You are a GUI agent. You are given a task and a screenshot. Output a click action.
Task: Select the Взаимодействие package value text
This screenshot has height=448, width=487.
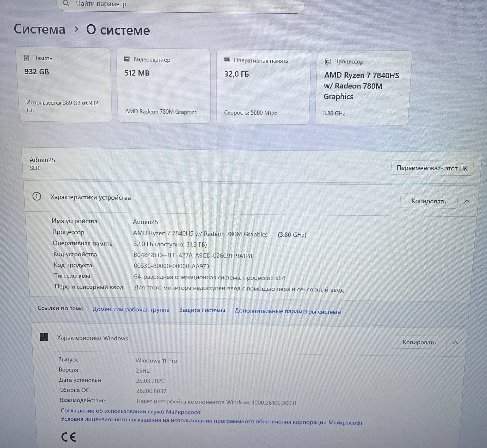216,402
